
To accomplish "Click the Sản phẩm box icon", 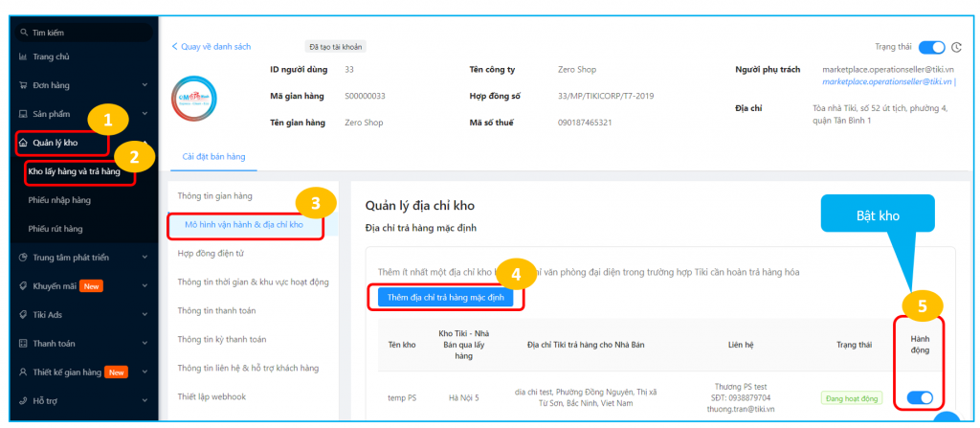I will pos(23,114).
